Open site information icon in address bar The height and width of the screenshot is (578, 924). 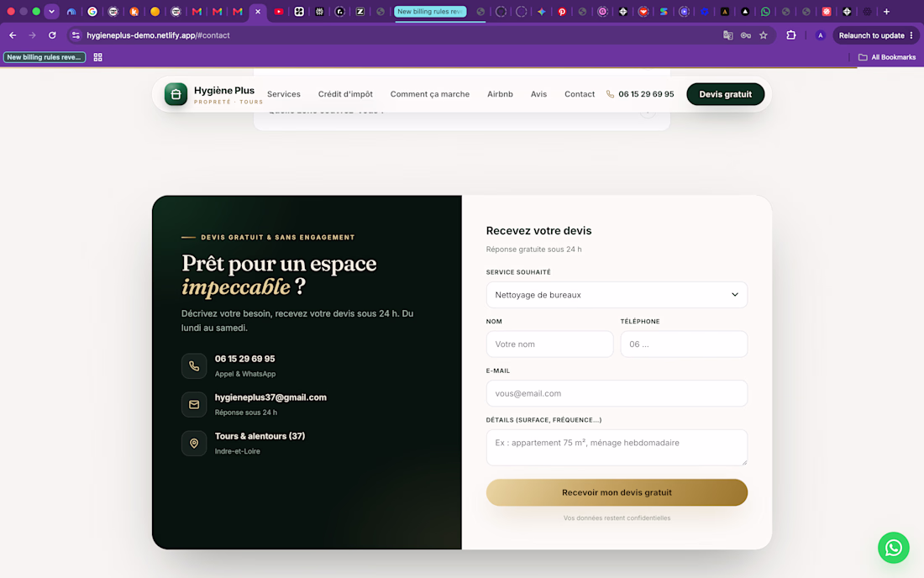click(76, 35)
